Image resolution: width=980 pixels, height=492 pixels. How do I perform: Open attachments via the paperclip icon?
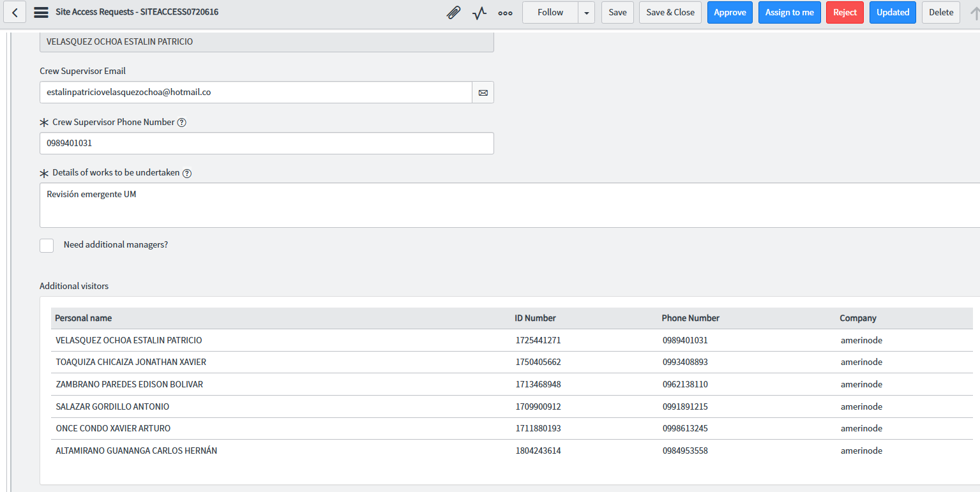click(453, 12)
